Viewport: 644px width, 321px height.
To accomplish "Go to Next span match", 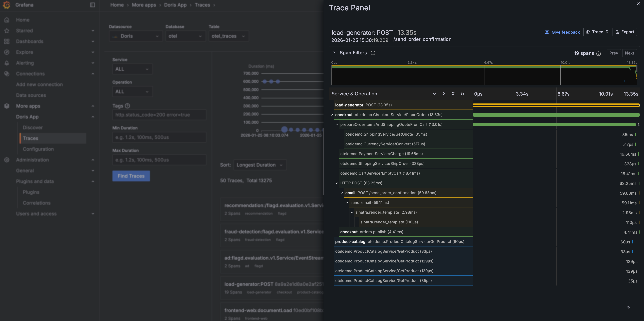I will (x=629, y=53).
